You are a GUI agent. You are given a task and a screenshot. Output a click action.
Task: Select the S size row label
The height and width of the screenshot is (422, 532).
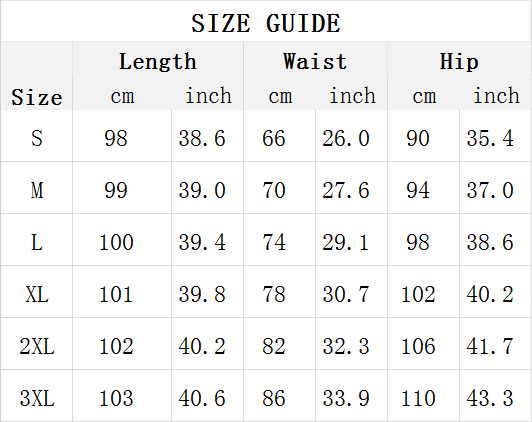(x=37, y=138)
